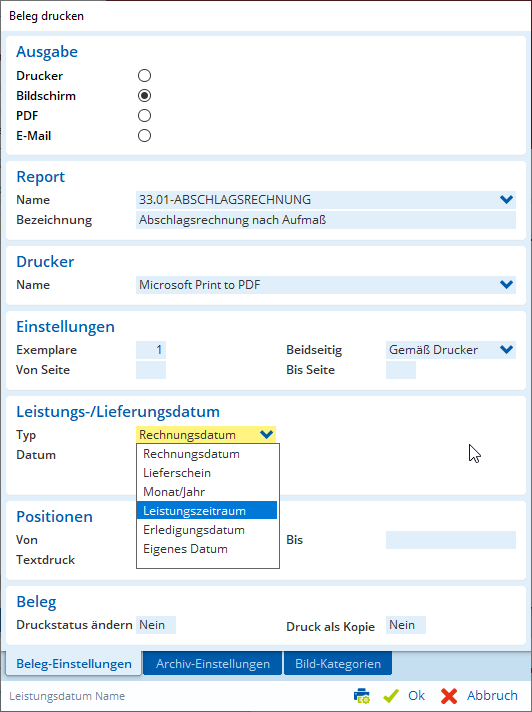Select the PDF output radio button

coord(144,115)
